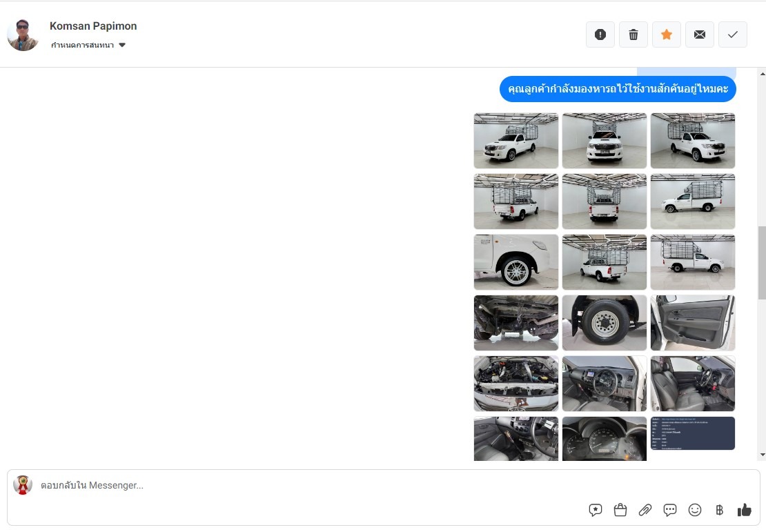
Task: Open left side profile truck photo
Action: [x=693, y=201]
